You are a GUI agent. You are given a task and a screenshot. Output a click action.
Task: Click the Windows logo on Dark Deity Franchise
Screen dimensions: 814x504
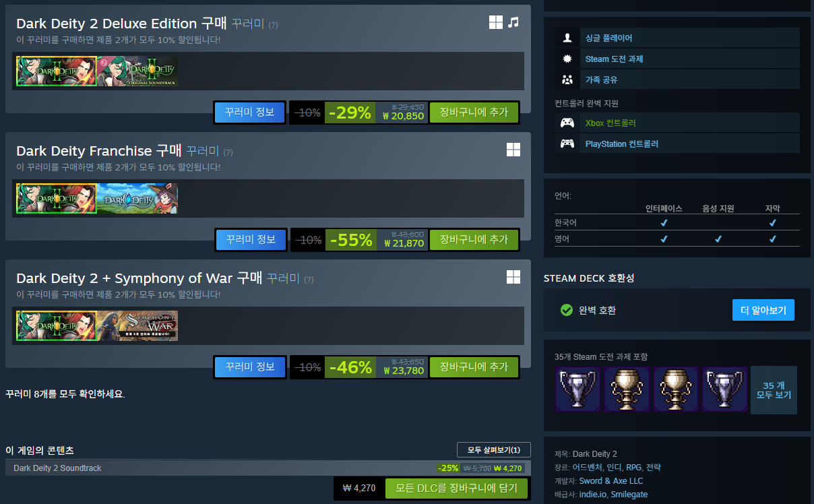pyautogui.click(x=513, y=150)
